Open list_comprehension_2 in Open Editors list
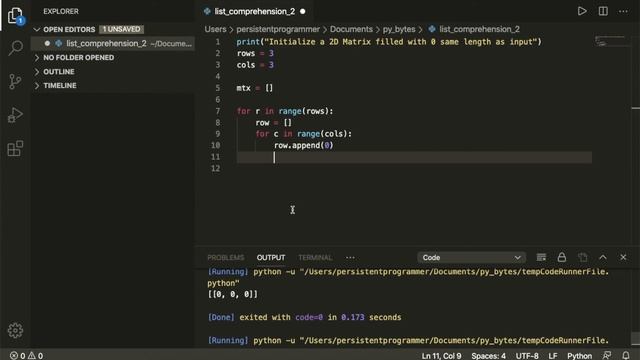 tap(113, 43)
